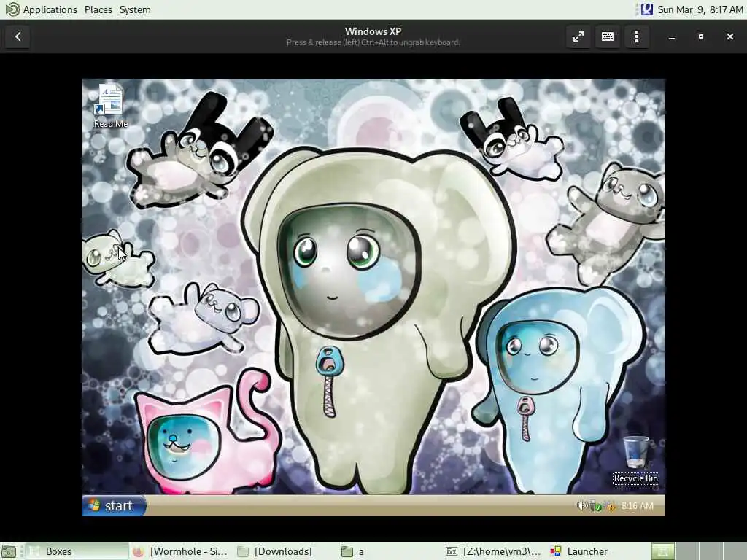Screen dimensions: 747x560
Task: Enter fullscreen mode for Windows XP box
Action: 578,36
